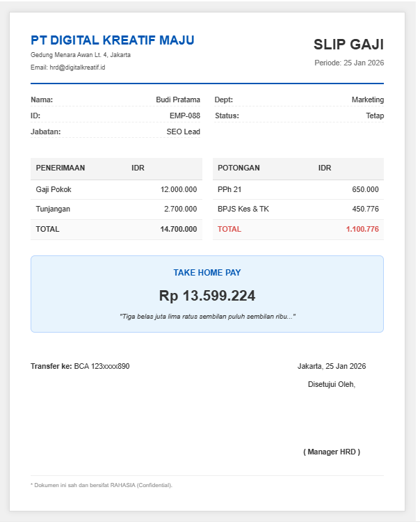
Task: Click the Rp 13.599.224 take home pay amount
Action: [x=207, y=296]
